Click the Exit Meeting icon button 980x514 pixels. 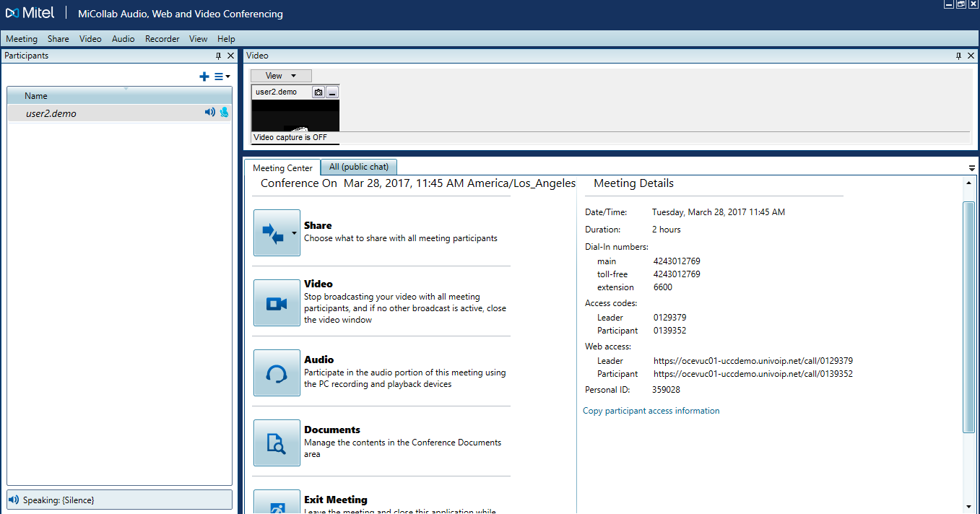(x=277, y=502)
